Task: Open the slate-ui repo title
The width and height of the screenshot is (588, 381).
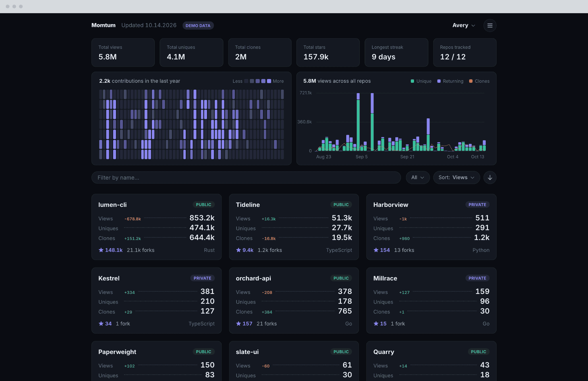Action: click(x=247, y=352)
